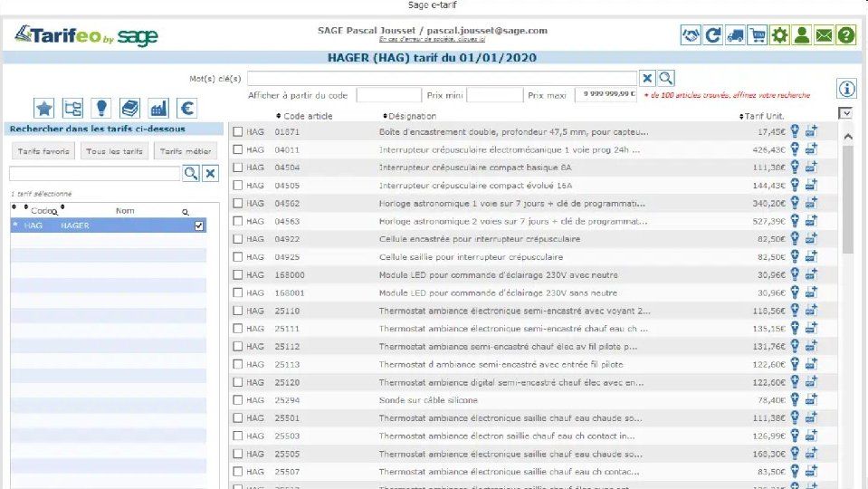Open the delivery truck icon

tap(735, 35)
